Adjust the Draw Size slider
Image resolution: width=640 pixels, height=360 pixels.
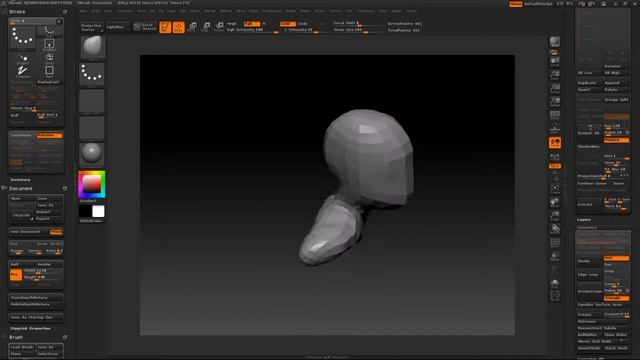(x=358, y=30)
